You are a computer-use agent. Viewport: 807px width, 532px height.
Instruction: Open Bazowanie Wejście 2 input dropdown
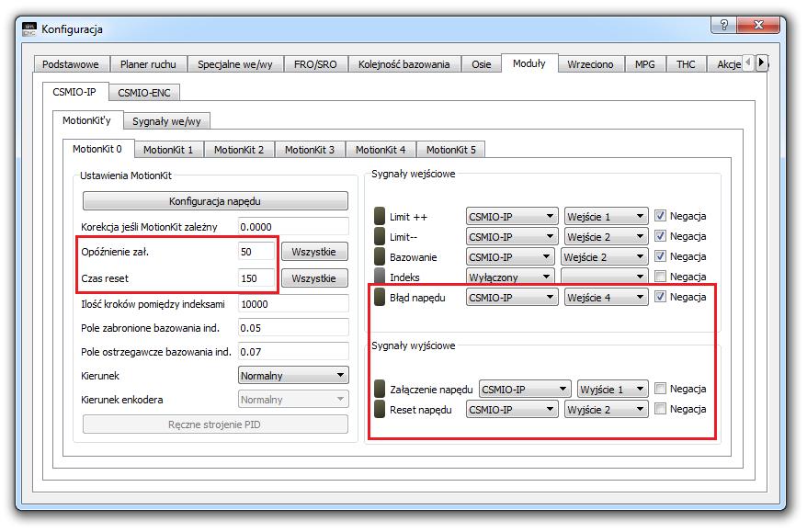pyautogui.click(x=604, y=256)
